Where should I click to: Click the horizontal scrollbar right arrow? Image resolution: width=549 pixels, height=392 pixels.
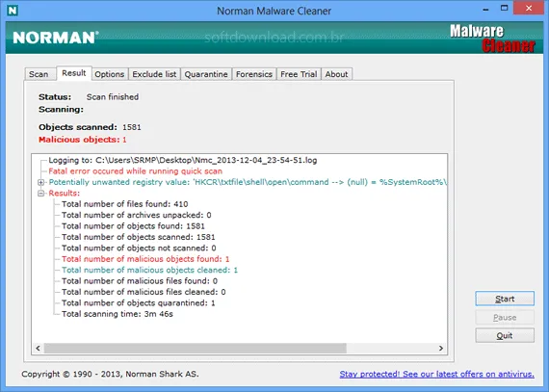pyautogui.click(x=441, y=349)
